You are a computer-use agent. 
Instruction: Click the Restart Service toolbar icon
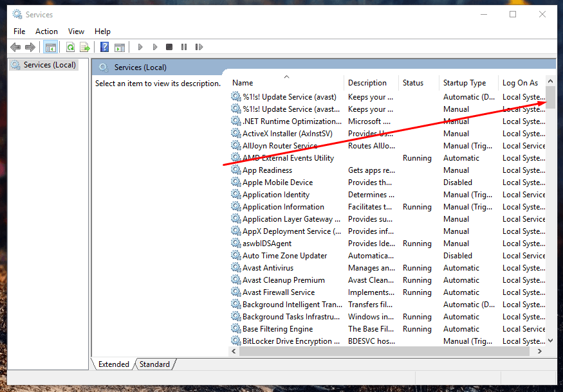(x=199, y=47)
